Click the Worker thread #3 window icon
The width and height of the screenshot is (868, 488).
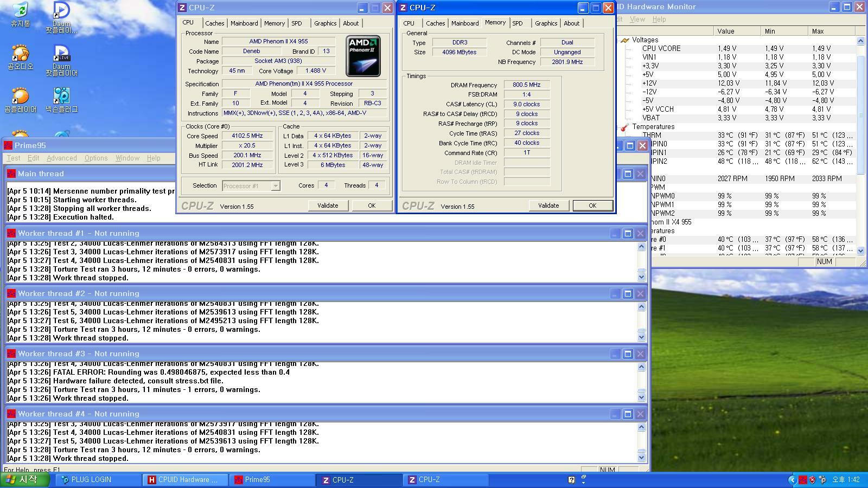(x=11, y=354)
